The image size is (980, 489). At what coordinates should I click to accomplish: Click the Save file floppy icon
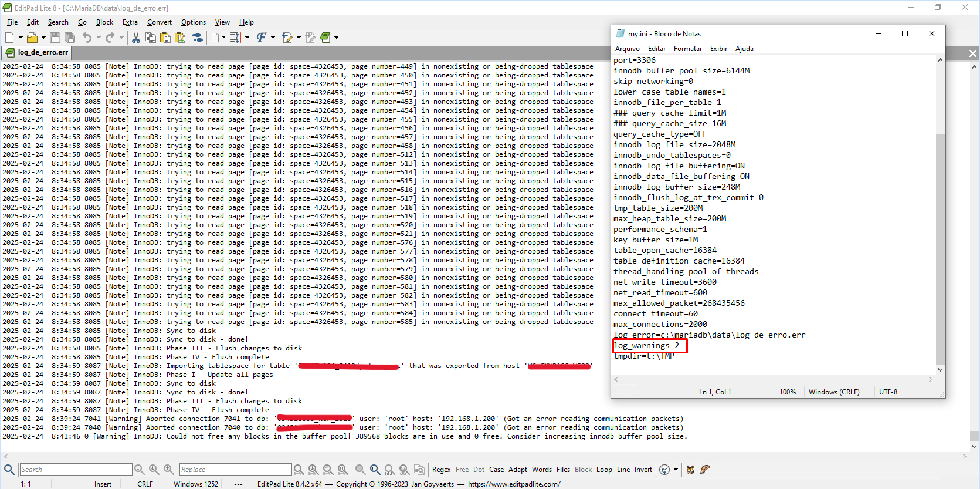click(x=55, y=38)
